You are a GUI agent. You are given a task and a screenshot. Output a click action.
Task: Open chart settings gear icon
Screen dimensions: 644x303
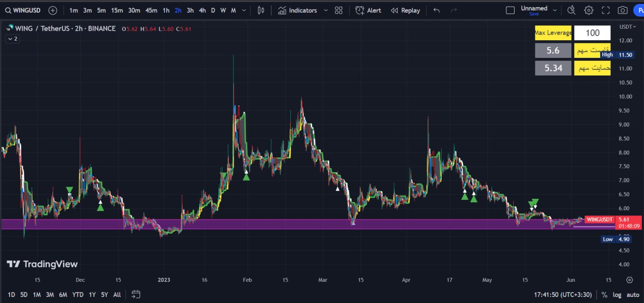589,10
